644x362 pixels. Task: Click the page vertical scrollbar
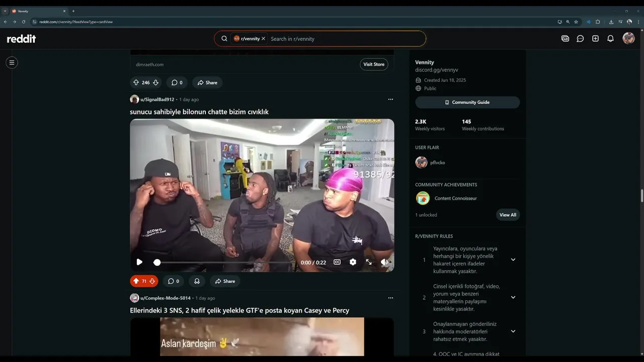pyautogui.click(x=641, y=195)
